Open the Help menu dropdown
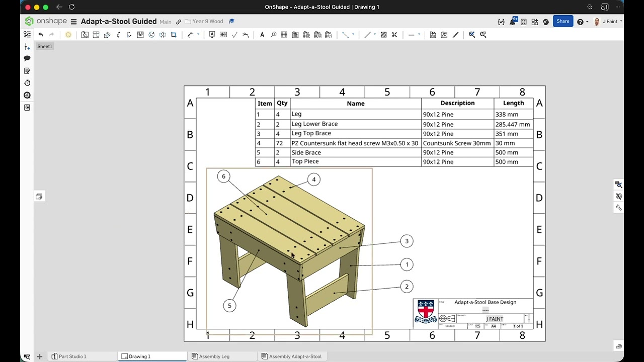This screenshot has height=362, width=644. 582,22
